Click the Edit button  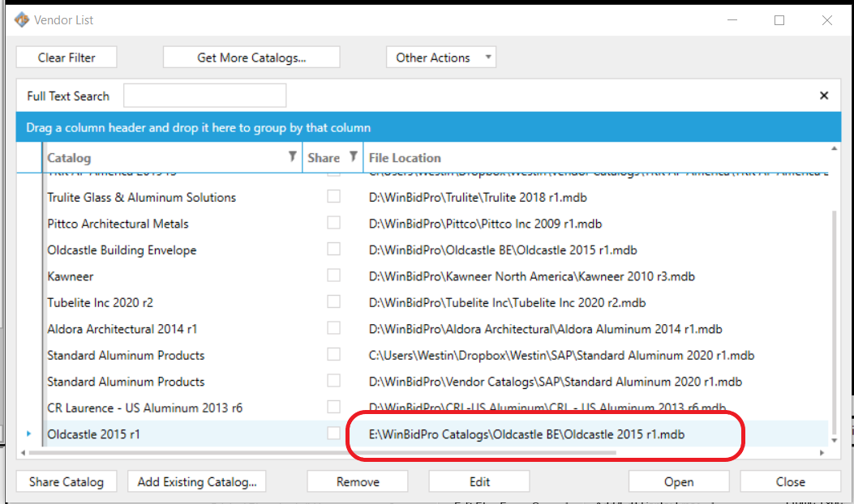pyautogui.click(x=479, y=481)
